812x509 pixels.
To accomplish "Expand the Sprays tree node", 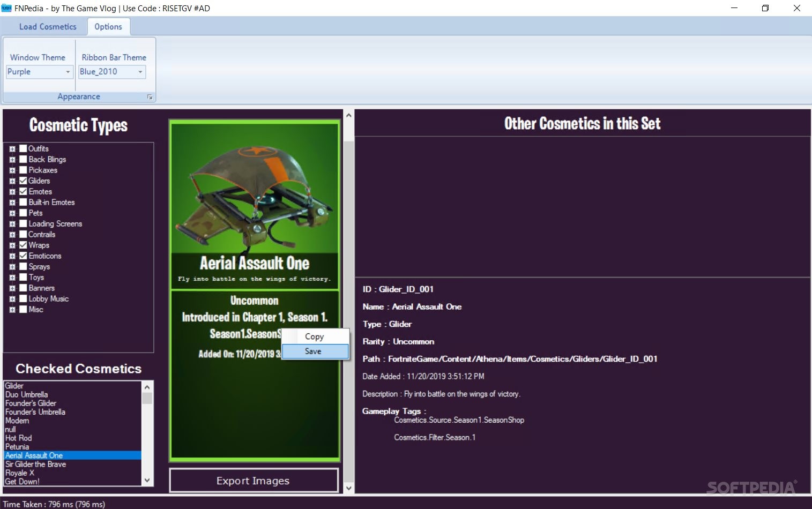I will click(12, 267).
